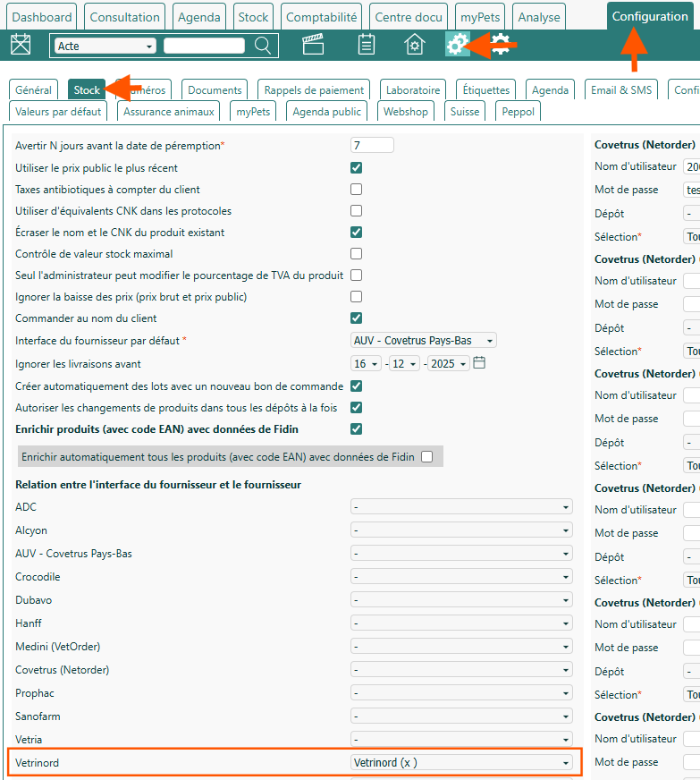Toggle 'Enrichir produits (avec code EAN)' checkbox
This screenshot has width=700, height=780.
tap(356, 428)
